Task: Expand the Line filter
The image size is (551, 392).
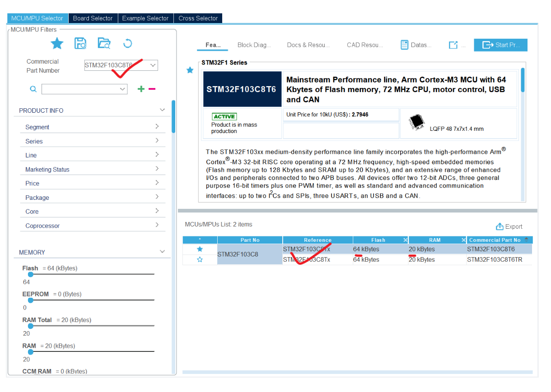Action: tap(157, 155)
